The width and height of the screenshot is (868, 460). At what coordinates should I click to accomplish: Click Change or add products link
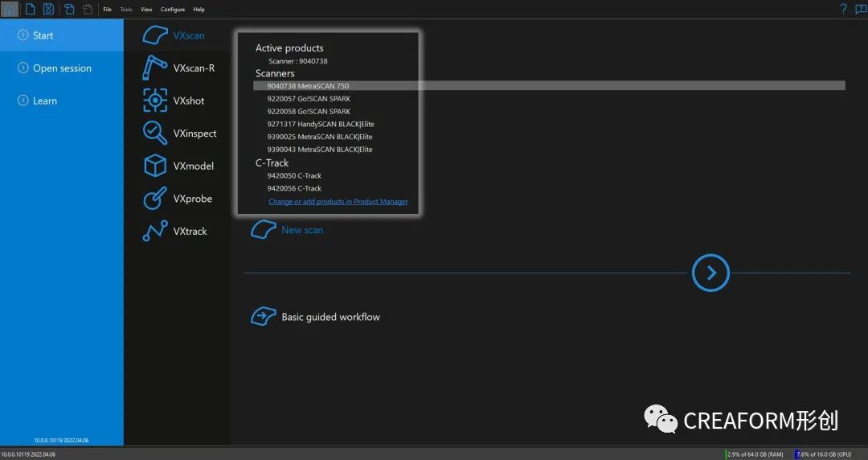click(338, 202)
